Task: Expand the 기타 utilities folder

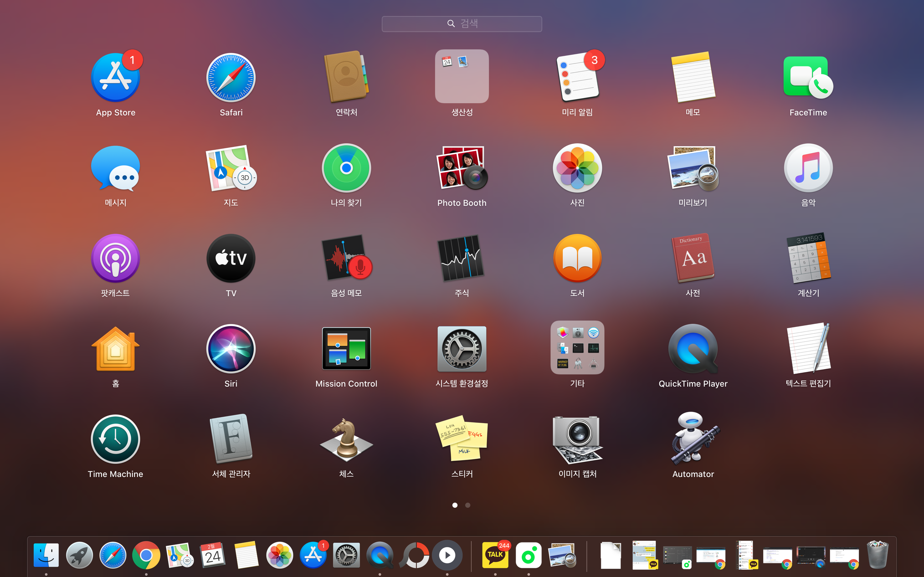Action: 577,347
